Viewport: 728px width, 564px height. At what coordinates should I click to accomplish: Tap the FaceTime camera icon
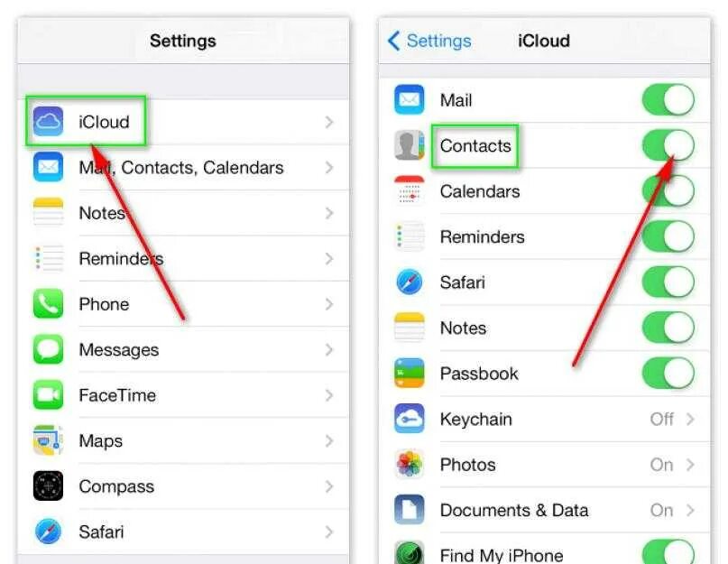click(48, 395)
